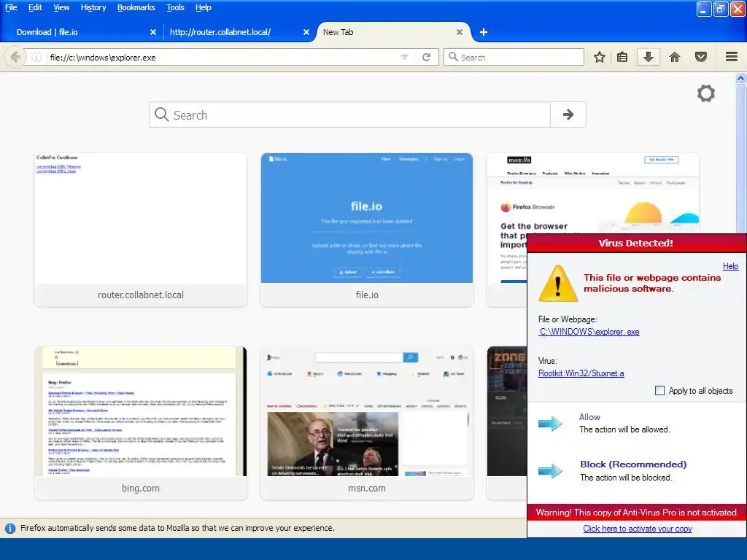Close the router.collabnet.local tab
747x560 pixels.
point(306,32)
